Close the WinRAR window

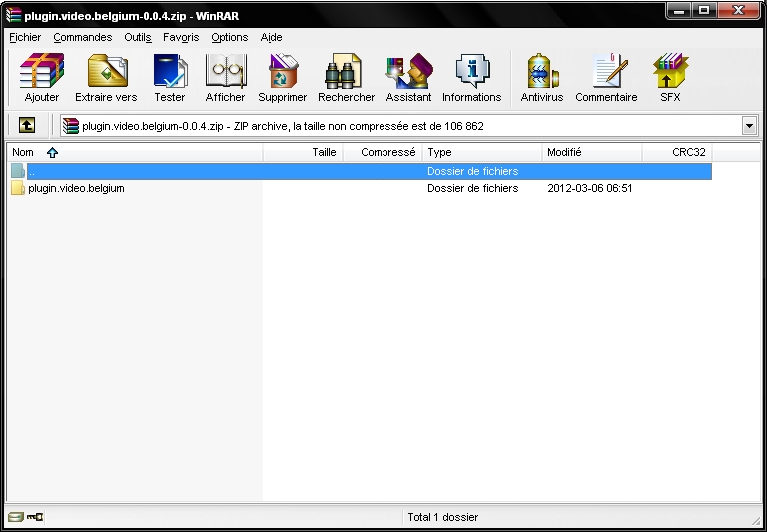tap(739, 10)
